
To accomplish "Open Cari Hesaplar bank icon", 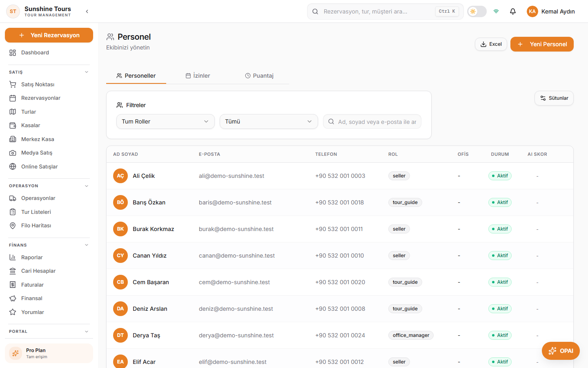I will click(x=13, y=271).
